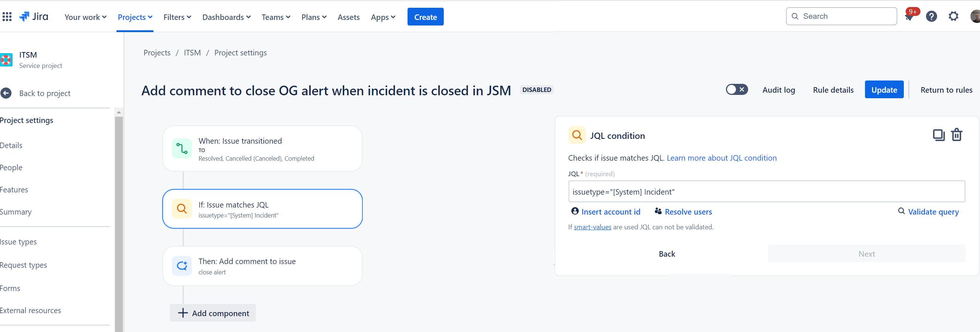Click the Update button
The width and height of the screenshot is (980, 332).
pos(884,90)
